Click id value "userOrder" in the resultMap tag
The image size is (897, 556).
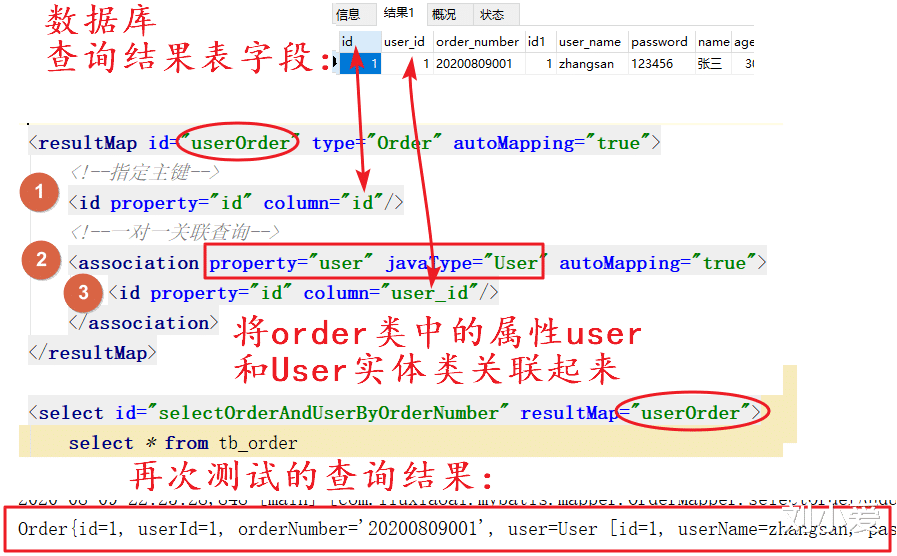pos(239,142)
